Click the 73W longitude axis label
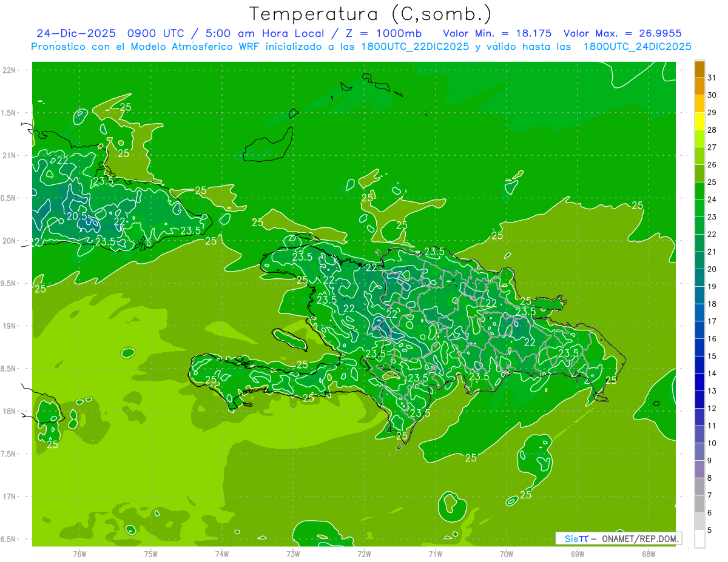The image size is (728, 562). tap(293, 554)
